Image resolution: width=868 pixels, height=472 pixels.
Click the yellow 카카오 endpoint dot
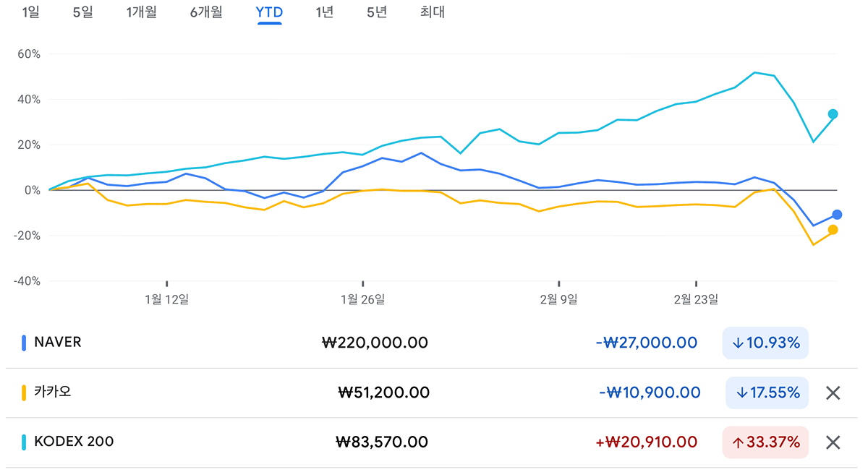833,230
